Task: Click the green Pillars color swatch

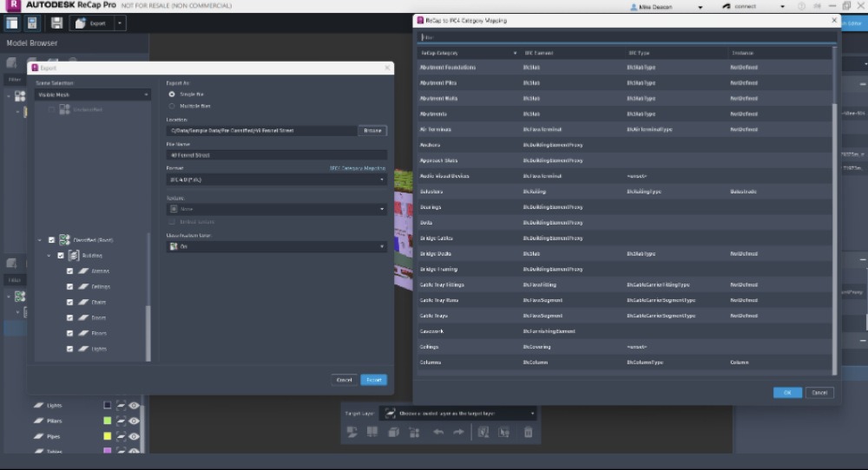Action: point(108,421)
